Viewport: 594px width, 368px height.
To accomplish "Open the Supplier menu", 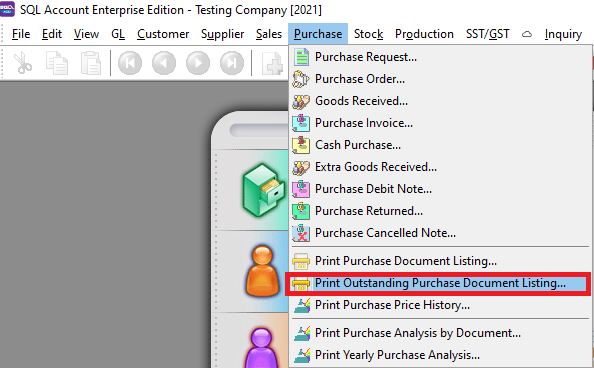I will [x=222, y=34].
